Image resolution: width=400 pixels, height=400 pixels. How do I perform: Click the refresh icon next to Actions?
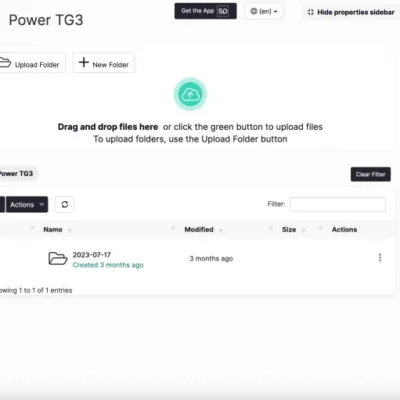65,204
